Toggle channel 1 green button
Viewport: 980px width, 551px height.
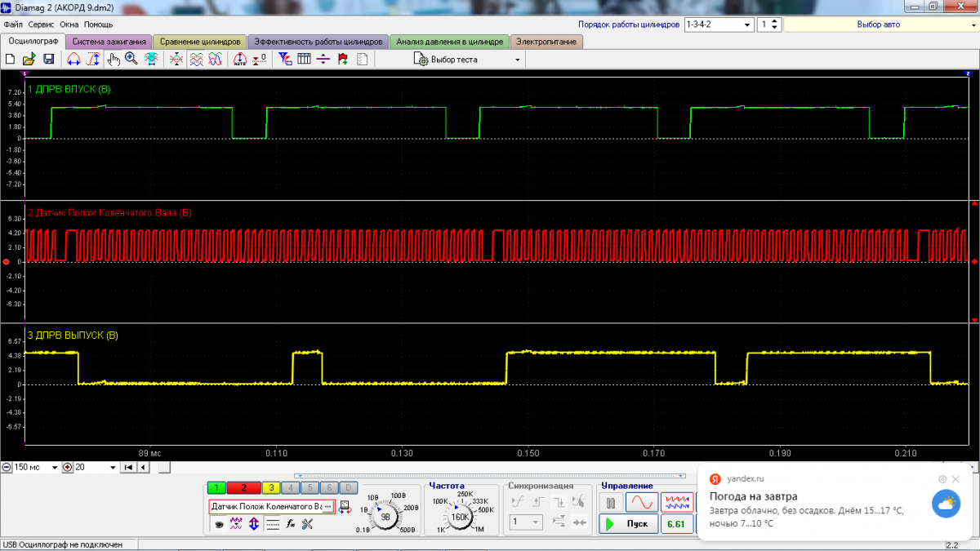point(216,488)
